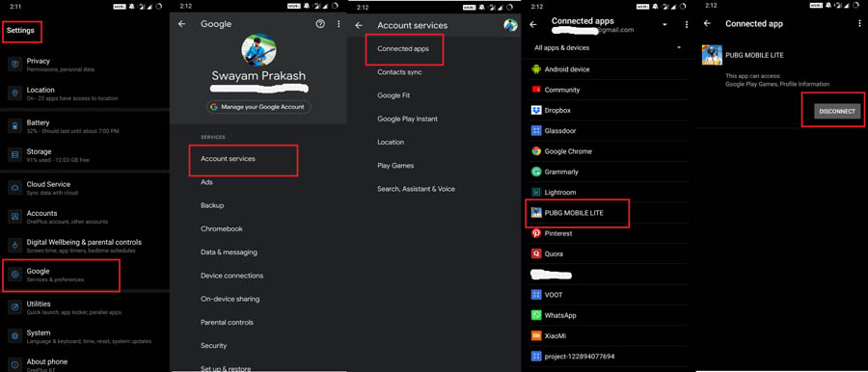The width and height of the screenshot is (868, 372).
Task: Expand the All apps & devices filter
Action: [608, 47]
